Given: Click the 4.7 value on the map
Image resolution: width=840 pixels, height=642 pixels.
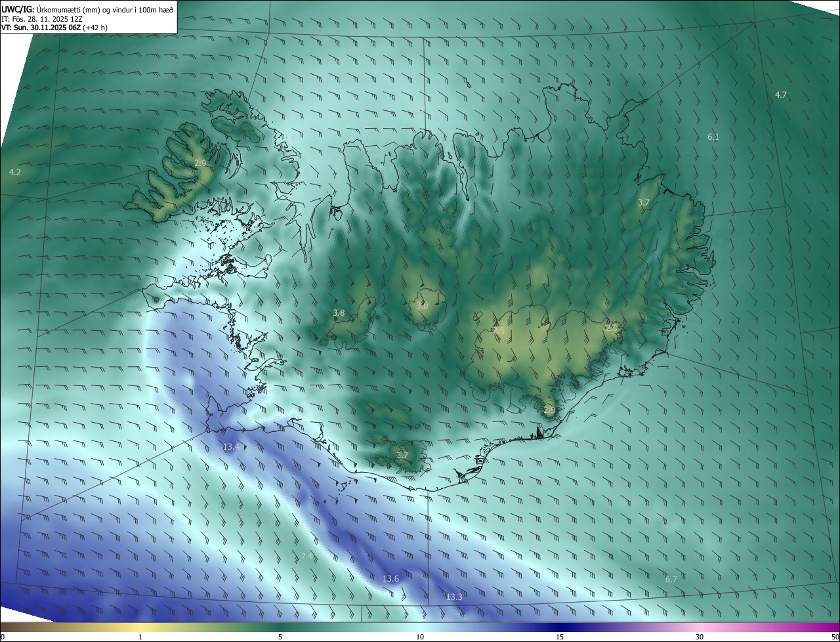Looking at the screenshot, I should [x=780, y=95].
